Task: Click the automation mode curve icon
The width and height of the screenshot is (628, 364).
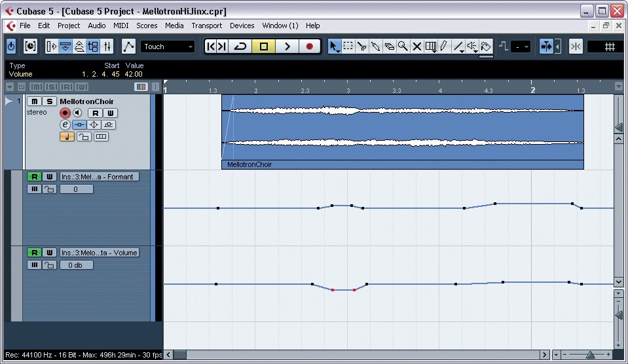Action: point(128,46)
